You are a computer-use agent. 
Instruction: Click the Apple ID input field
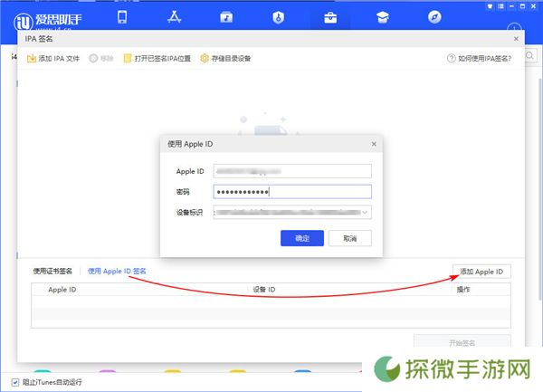(x=292, y=171)
